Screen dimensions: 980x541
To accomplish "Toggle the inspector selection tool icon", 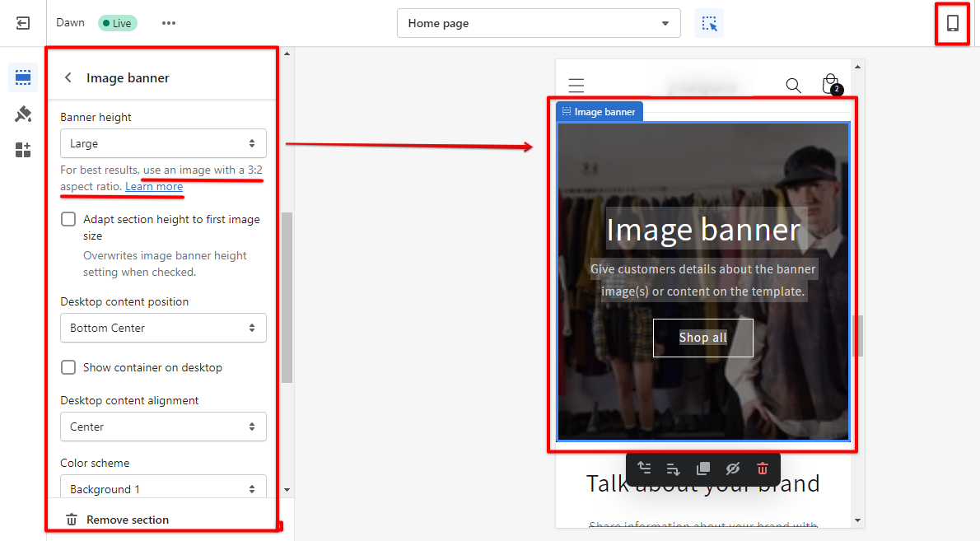I will tap(709, 23).
